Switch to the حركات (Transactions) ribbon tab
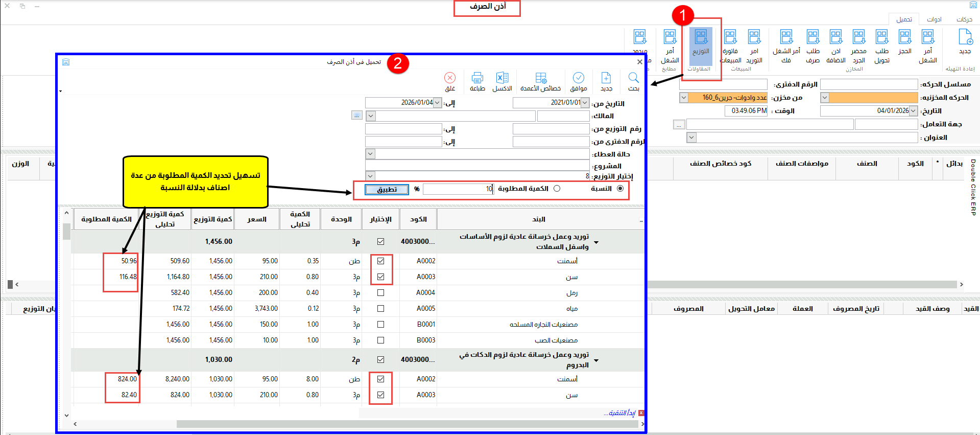 point(964,19)
